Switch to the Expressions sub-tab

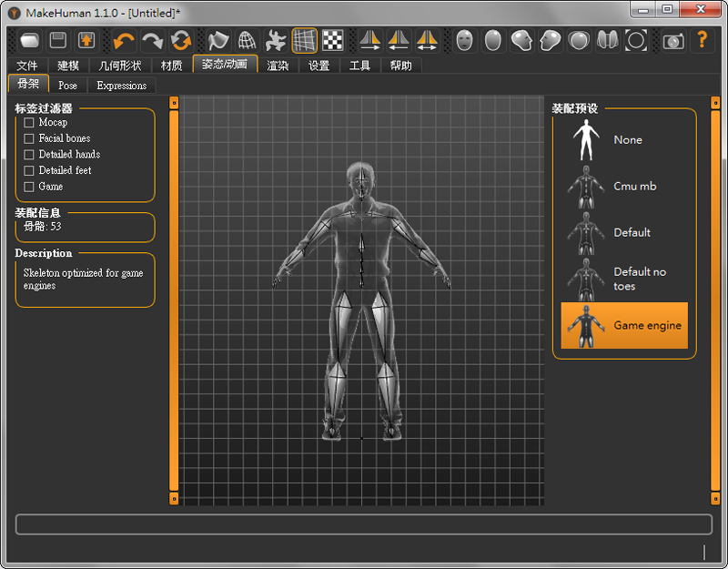(x=121, y=86)
